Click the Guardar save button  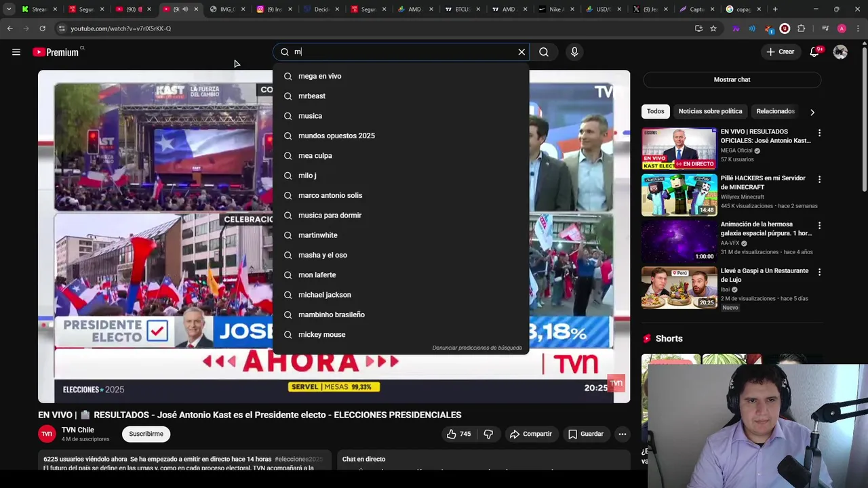coord(586,434)
